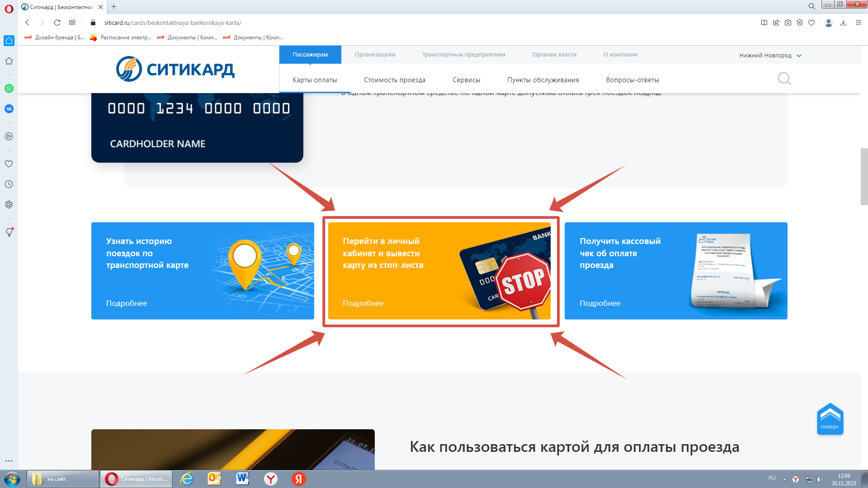Click Подробнее in trip history card

(127, 303)
